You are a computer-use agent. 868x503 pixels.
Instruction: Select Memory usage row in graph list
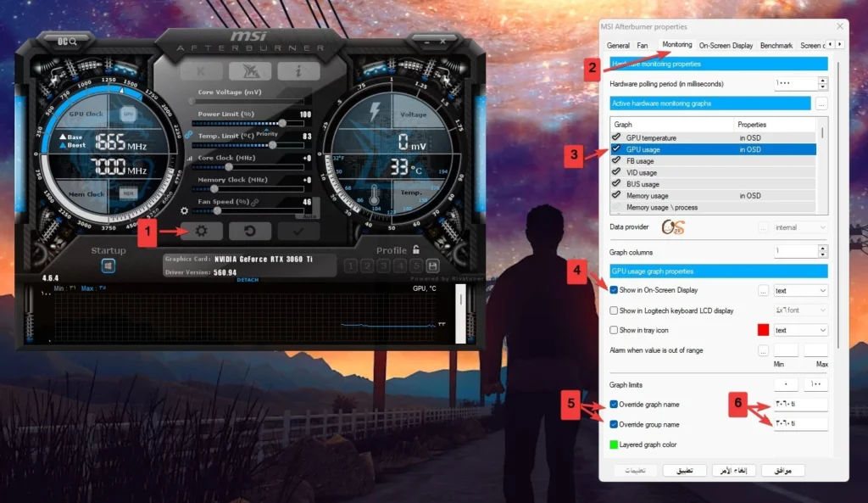[648, 196]
